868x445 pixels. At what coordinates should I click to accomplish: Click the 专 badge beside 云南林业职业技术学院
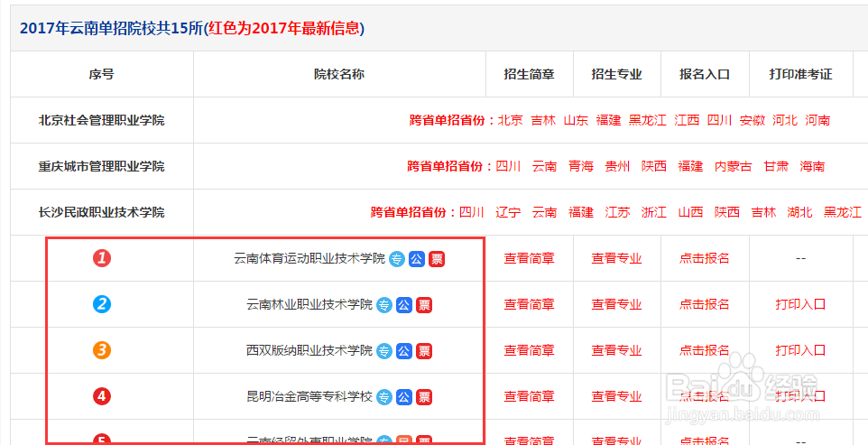pyautogui.click(x=384, y=304)
